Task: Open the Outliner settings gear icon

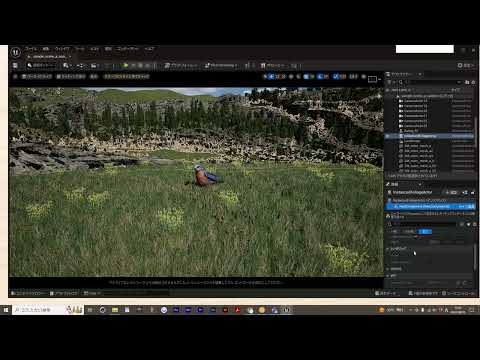Action: [x=473, y=82]
